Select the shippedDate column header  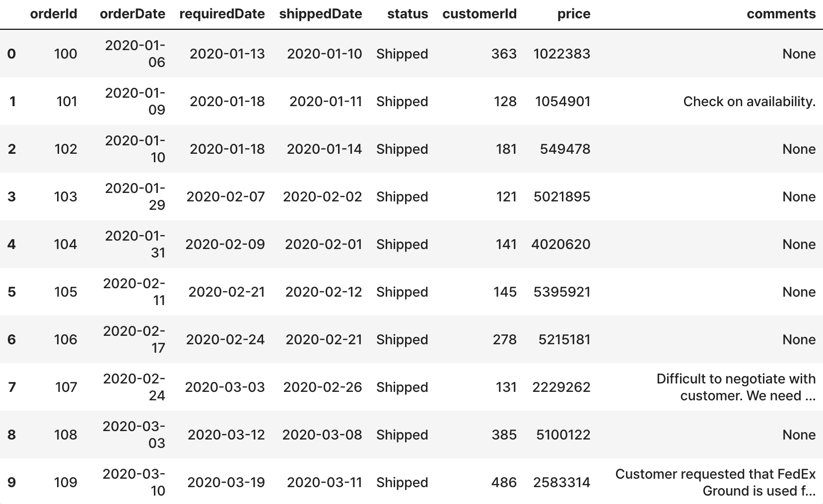pyautogui.click(x=321, y=14)
